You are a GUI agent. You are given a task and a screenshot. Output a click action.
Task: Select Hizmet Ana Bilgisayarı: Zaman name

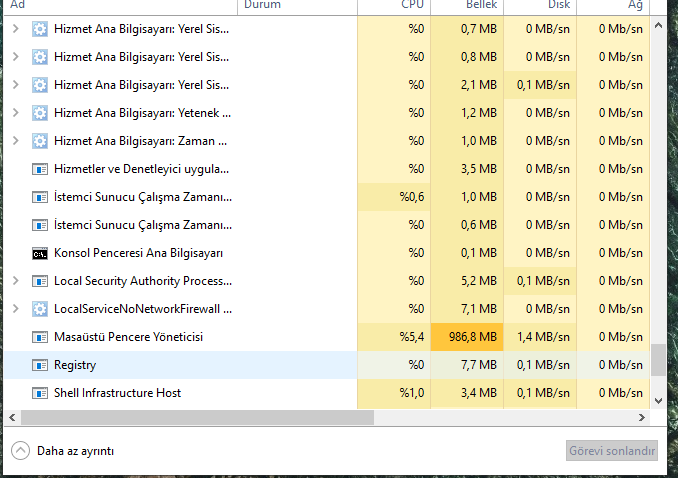point(141,141)
